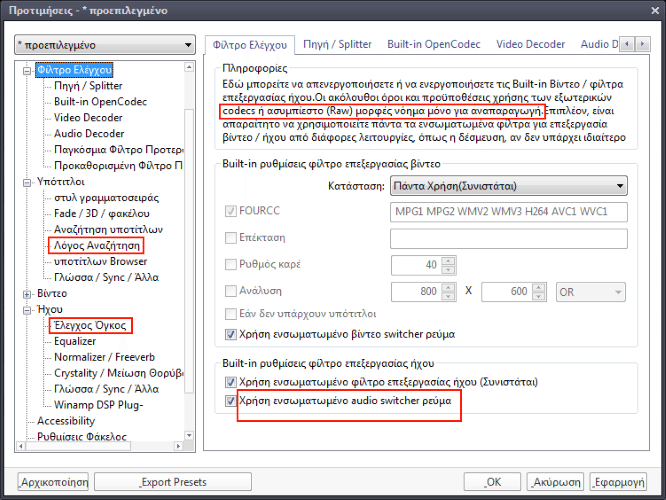Screen dimensions: 666x500
Task: Select Λόγος Αναζήτηση tree item
Action: coord(96,246)
